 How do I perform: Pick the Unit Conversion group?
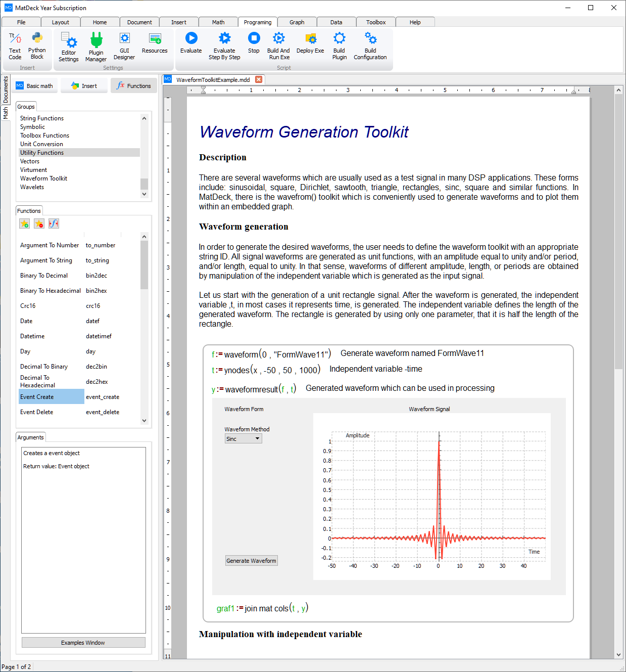(79, 144)
